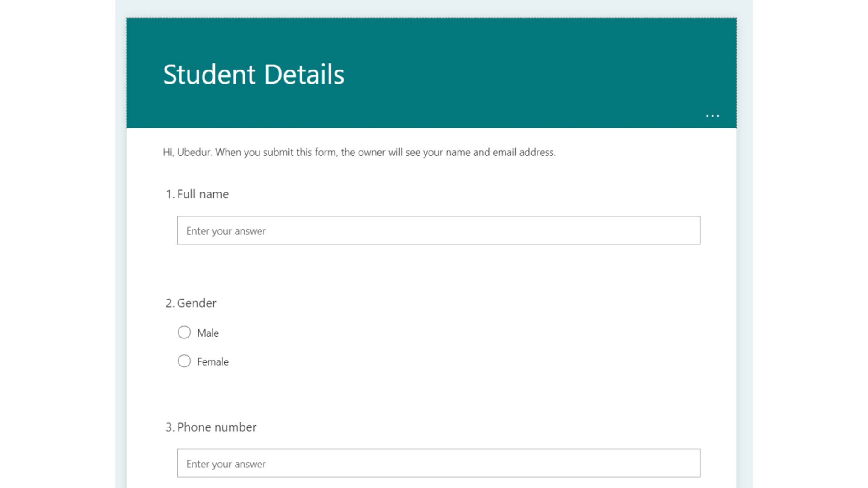The width and height of the screenshot is (868, 488).
Task: Click the Student Details form title
Action: 253,75
